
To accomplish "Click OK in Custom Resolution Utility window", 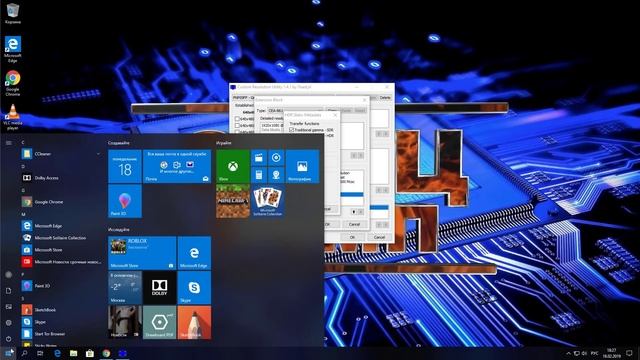I will point(352,237).
